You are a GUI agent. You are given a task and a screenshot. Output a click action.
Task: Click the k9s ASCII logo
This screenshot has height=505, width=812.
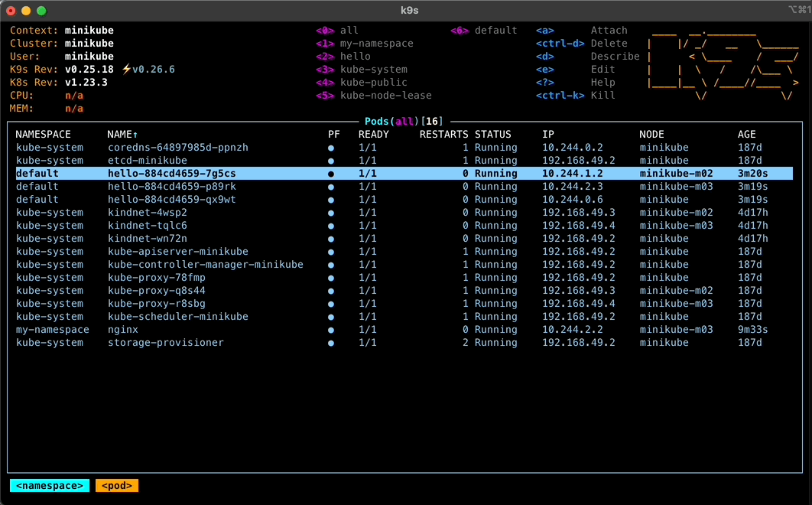(x=723, y=65)
